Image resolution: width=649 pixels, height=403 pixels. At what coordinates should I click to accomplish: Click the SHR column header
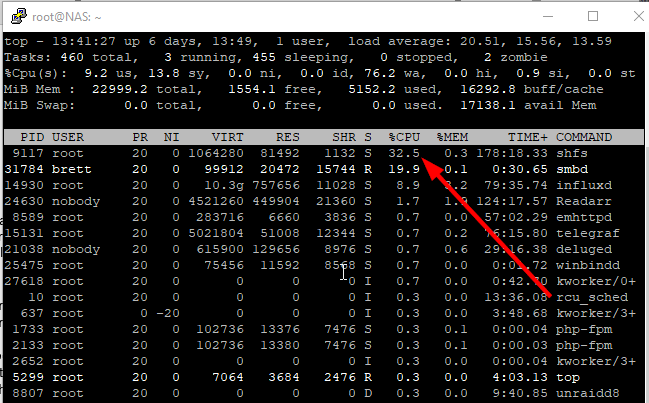pyautogui.click(x=344, y=137)
